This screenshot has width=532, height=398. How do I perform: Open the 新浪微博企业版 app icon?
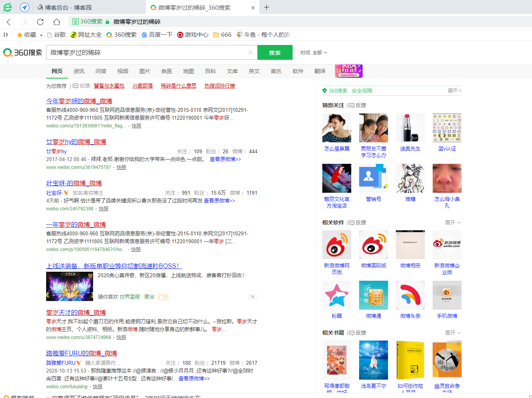click(447, 245)
